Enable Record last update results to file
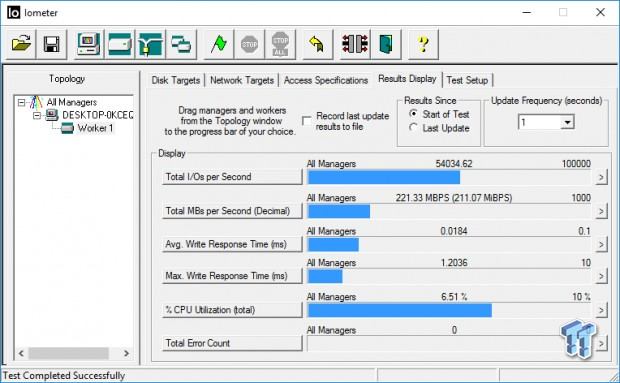The height and width of the screenshot is (383, 620). pos(306,121)
